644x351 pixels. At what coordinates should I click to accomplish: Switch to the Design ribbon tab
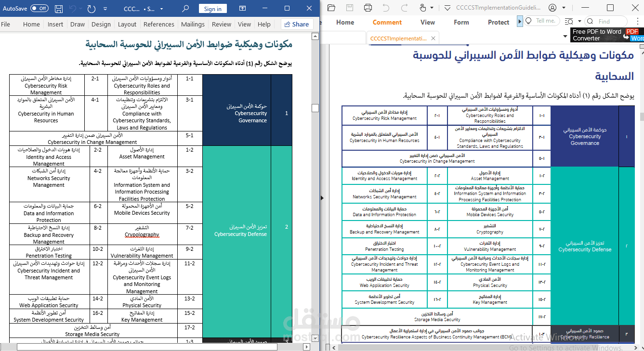101,24
